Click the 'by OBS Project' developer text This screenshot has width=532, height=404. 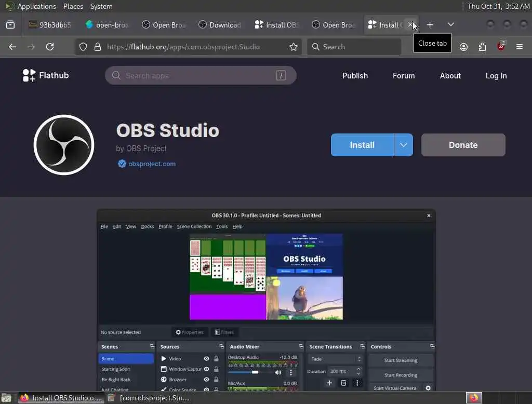tap(141, 149)
